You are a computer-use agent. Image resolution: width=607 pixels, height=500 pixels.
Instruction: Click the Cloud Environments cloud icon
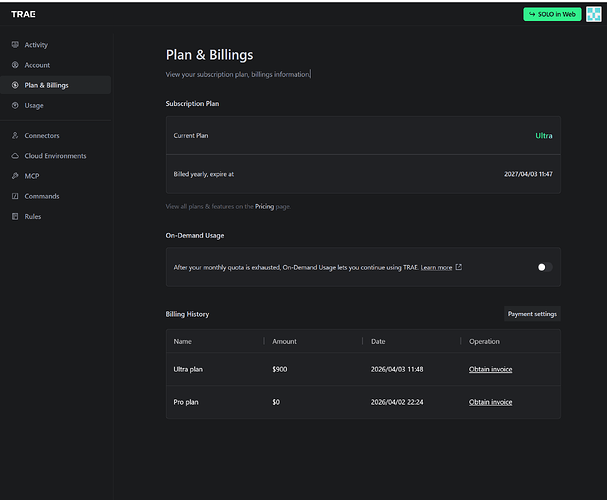click(15, 156)
